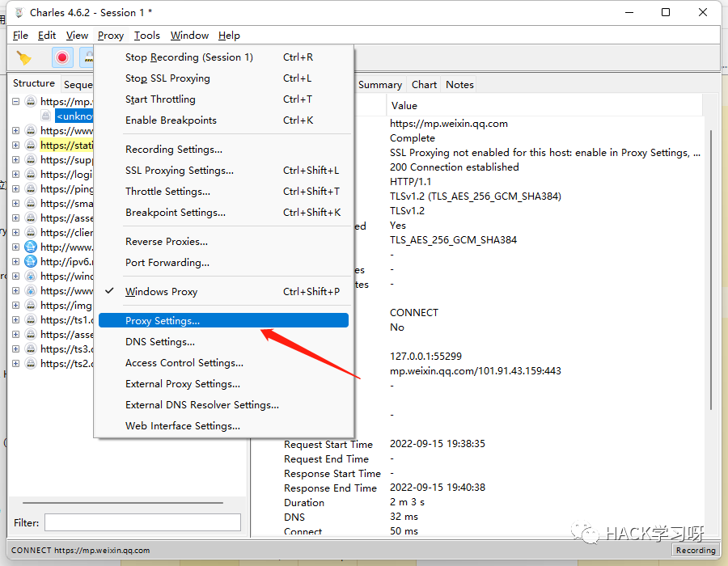Open the View menu

coord(77,36)
